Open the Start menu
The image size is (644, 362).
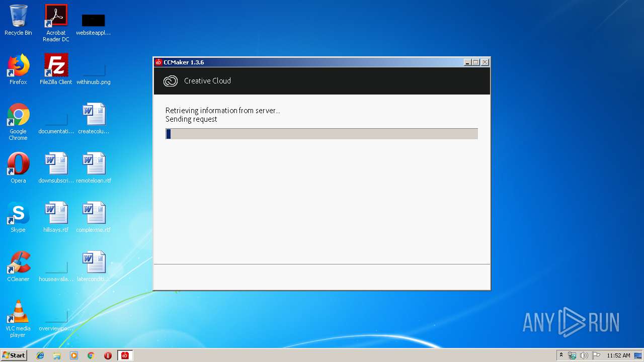(14, 355)
